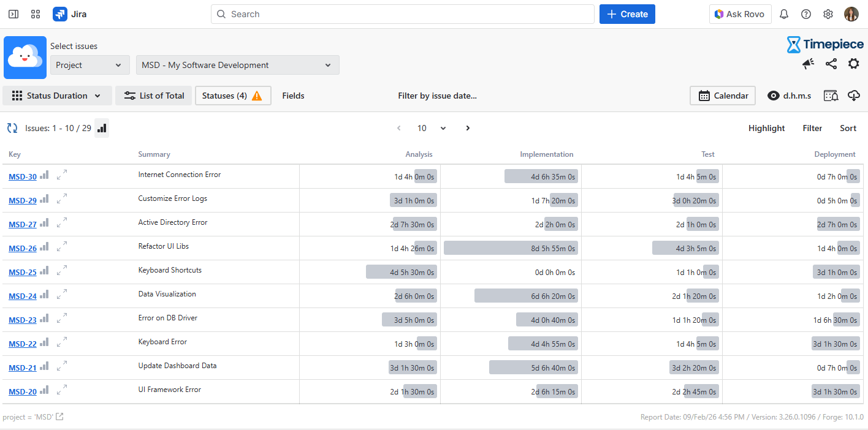Open Timepiece settings gear icon
This screenshot has height=430, width=868.
(853, 64)
